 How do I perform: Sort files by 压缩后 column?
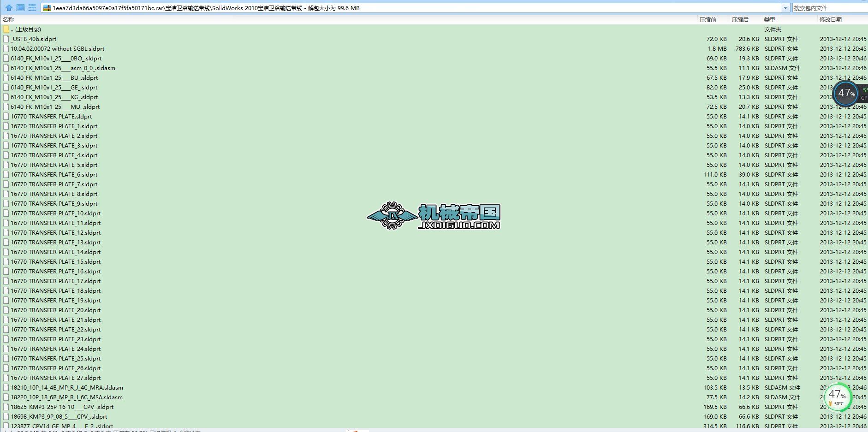pyautogui.click(x=740, y=19)
